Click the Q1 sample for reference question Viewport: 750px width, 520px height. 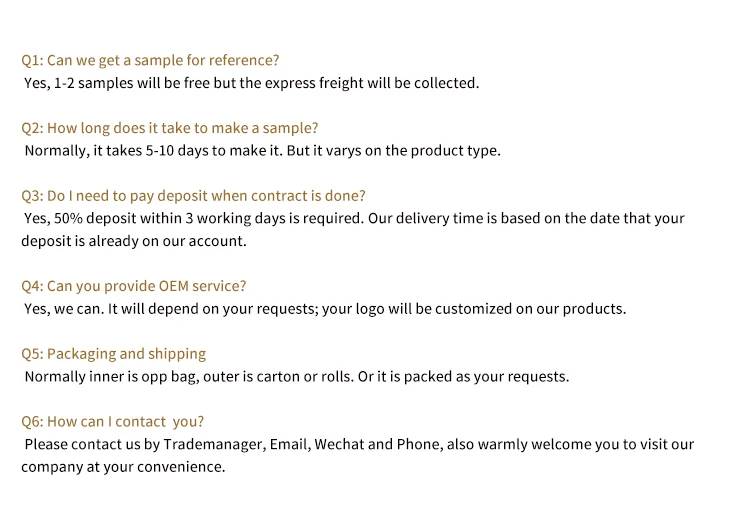coord(150,60)
